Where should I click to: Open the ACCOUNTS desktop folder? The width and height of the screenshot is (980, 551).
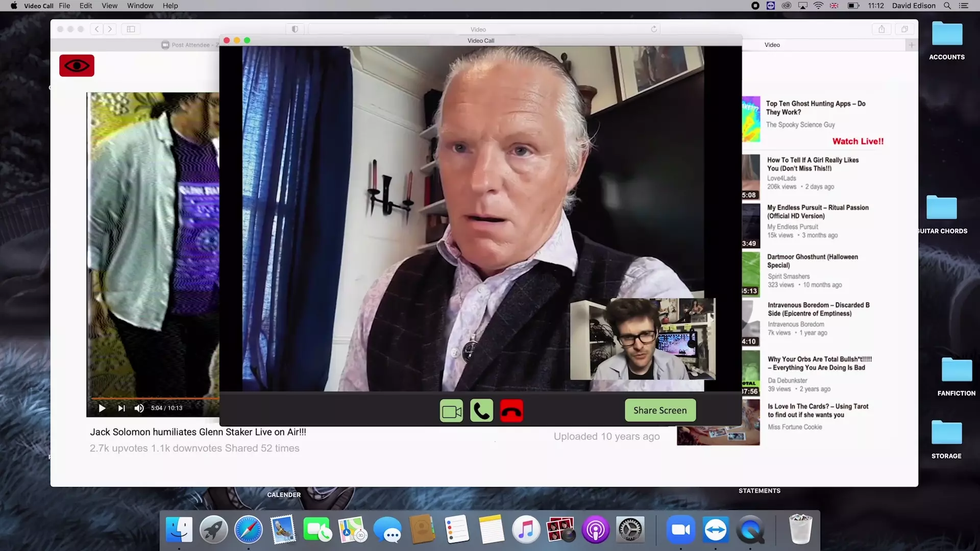click(947, 41)
